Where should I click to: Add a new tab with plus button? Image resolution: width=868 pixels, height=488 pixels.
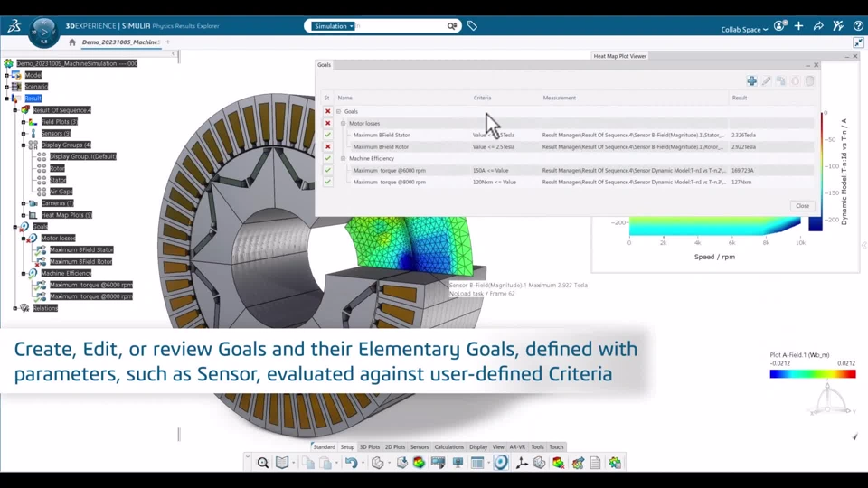[x=168, y=42]
